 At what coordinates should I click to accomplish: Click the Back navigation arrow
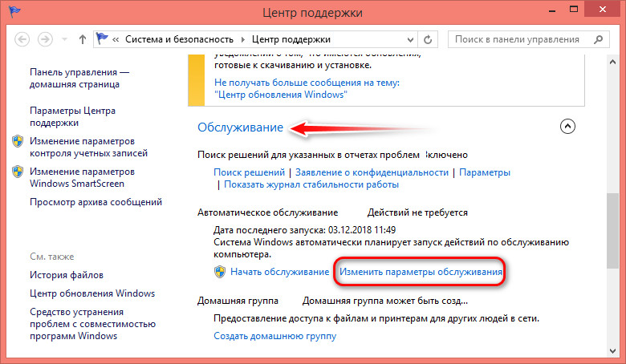[22, 39]
